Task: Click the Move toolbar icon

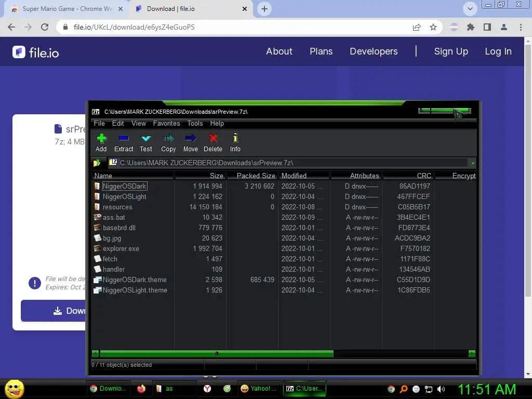Action: tap(190, 142)
